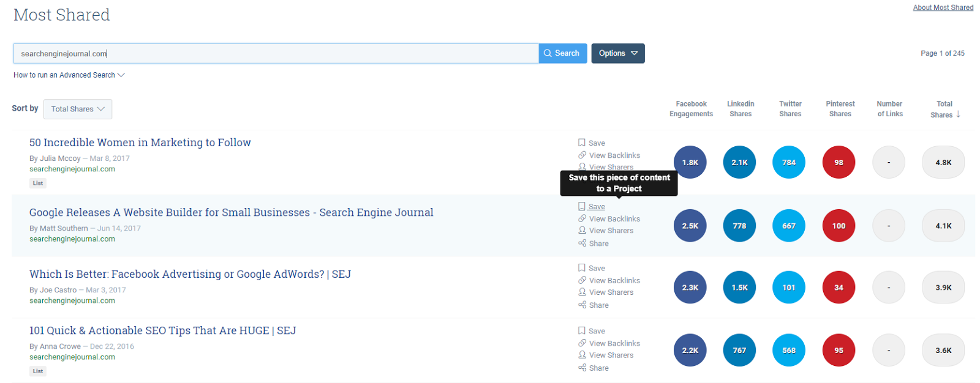Click searchenginejournal.com under Matt Southern's article
The width and height of the screenshot is (980, 383).
[72, 239]
